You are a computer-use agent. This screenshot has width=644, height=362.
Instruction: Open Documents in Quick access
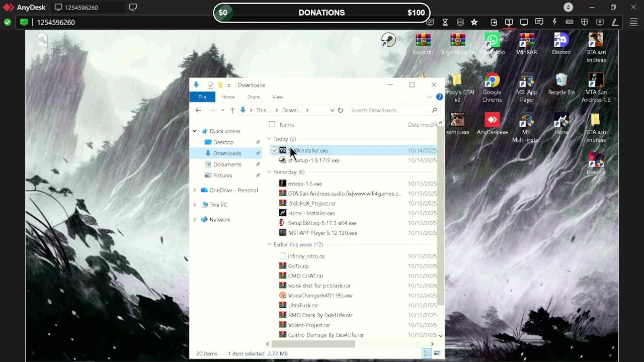coord(227,164)
